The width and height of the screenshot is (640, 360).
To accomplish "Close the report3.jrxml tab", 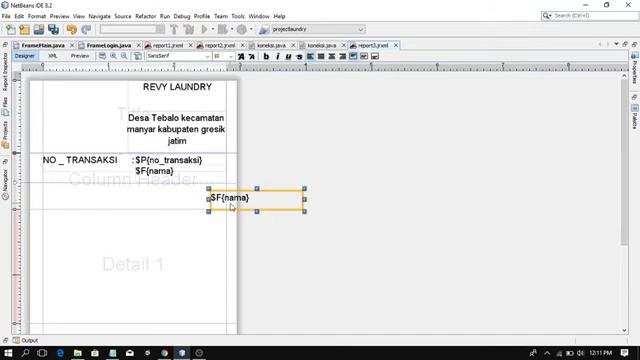I will point(396,45).
